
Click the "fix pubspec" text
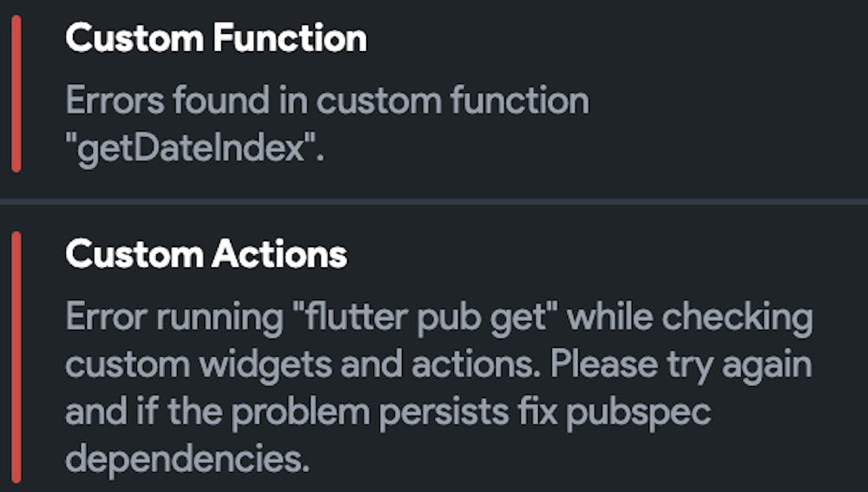(638, 411)
